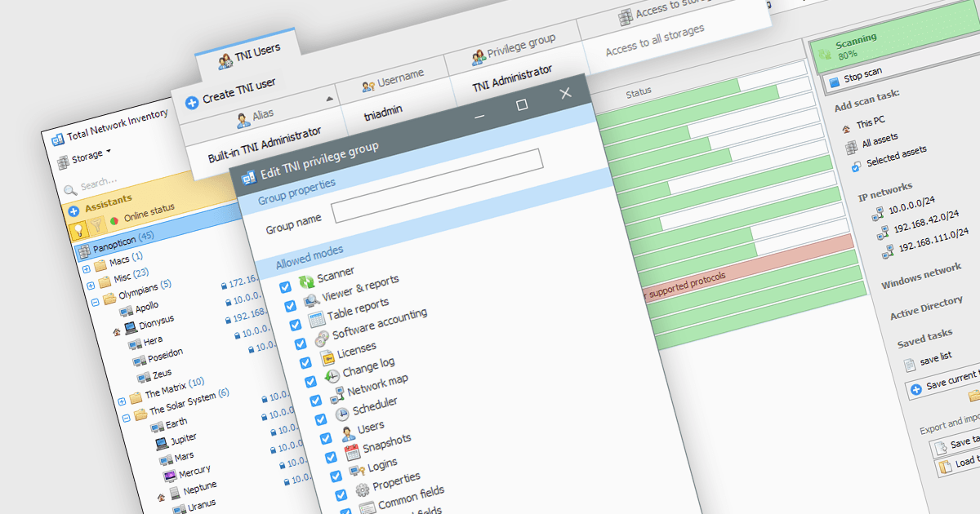The image size is (980, 514).
Task: Click the Scheduler clock icon
Action: click(x=342, y=414)
